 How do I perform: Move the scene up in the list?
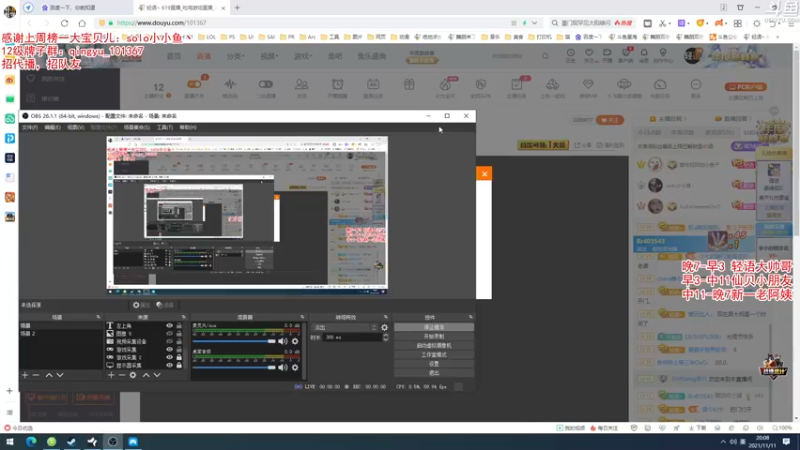(49, 375)
